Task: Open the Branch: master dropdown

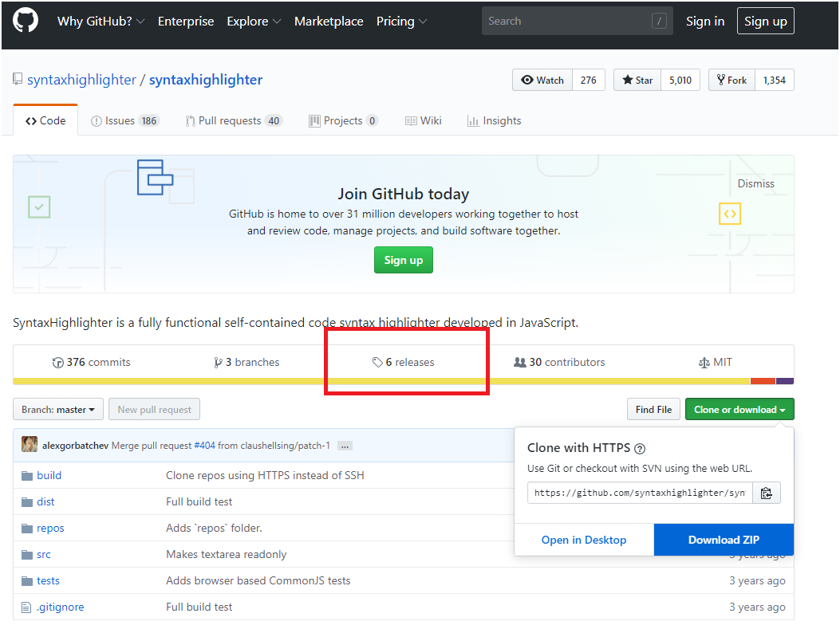Action: coord(58,409)
